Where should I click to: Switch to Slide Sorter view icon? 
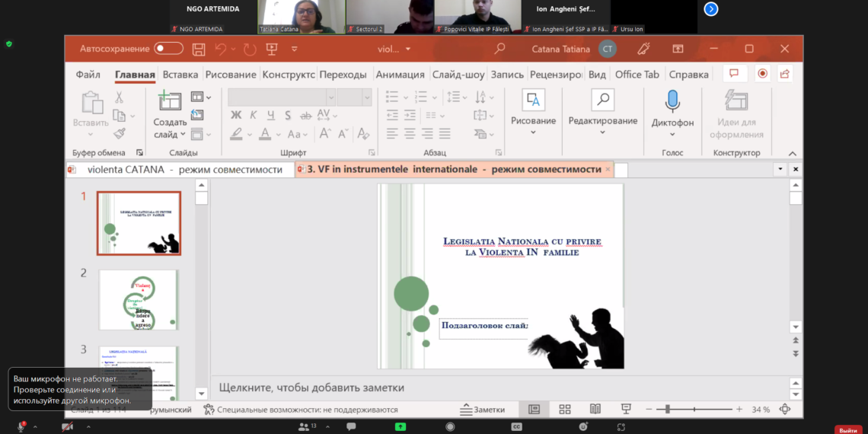[x=565, y=410]
